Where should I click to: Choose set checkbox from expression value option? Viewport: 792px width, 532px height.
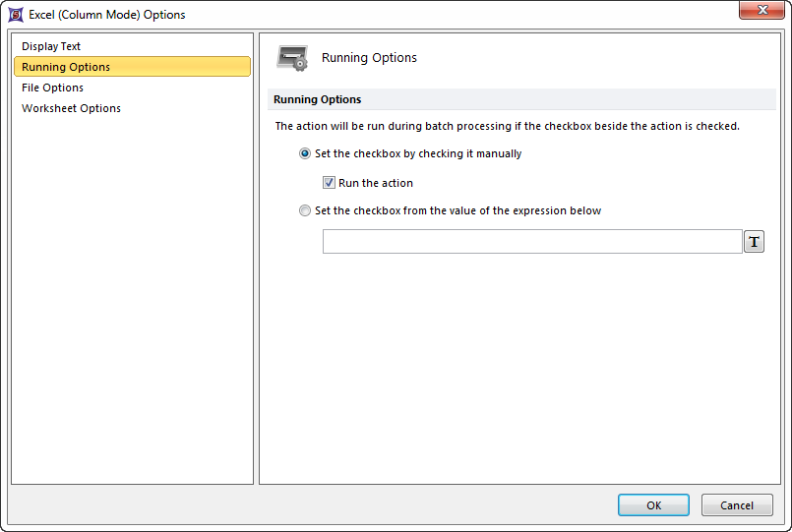click(x=305, y=211)
